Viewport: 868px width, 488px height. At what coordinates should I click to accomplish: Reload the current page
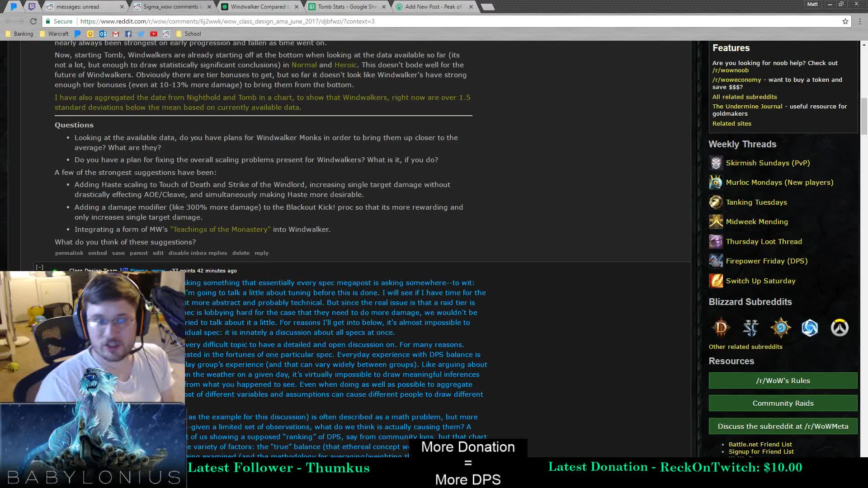tap(33, 21)
